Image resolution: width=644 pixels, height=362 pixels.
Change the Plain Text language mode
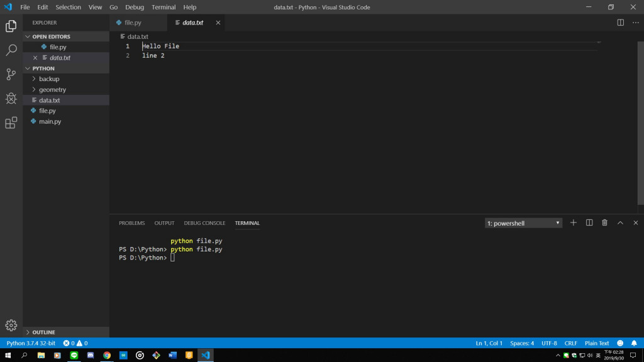tap(596, 343)
